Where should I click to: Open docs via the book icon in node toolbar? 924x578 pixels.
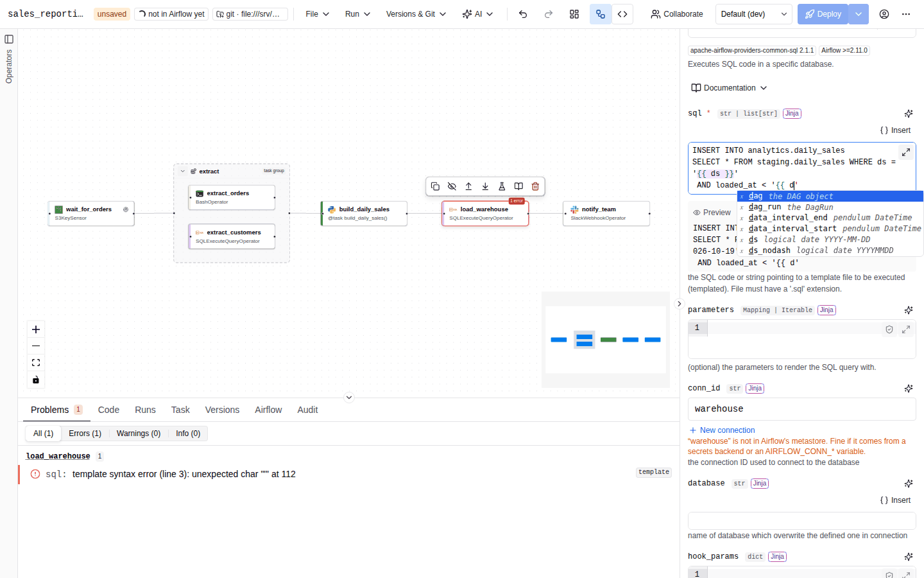click(x=518, y=186)
